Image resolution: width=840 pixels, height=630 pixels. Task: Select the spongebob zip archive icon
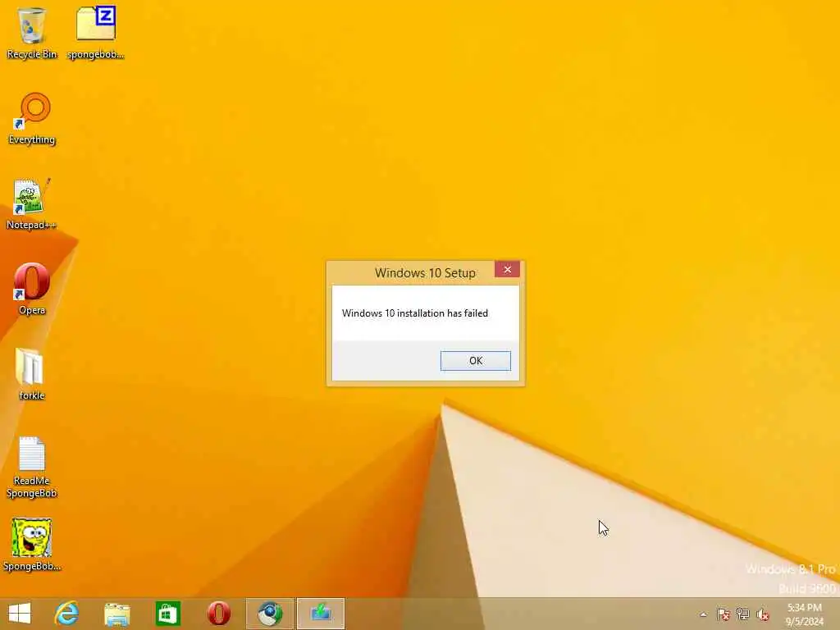tap(96, 33)
